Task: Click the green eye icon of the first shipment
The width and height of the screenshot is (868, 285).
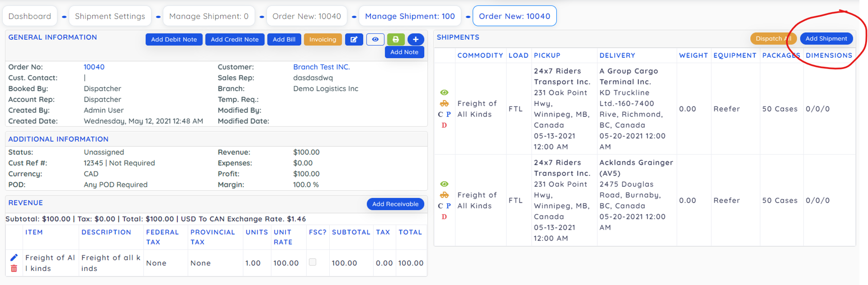Action: pos(444,93)
